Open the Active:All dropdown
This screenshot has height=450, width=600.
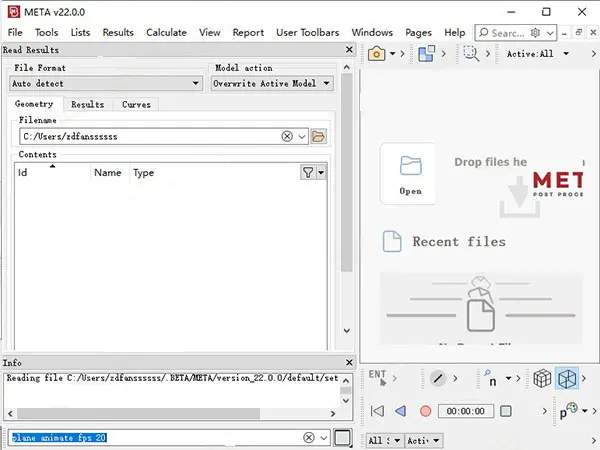pyautogui.click(x=538, y=54)
